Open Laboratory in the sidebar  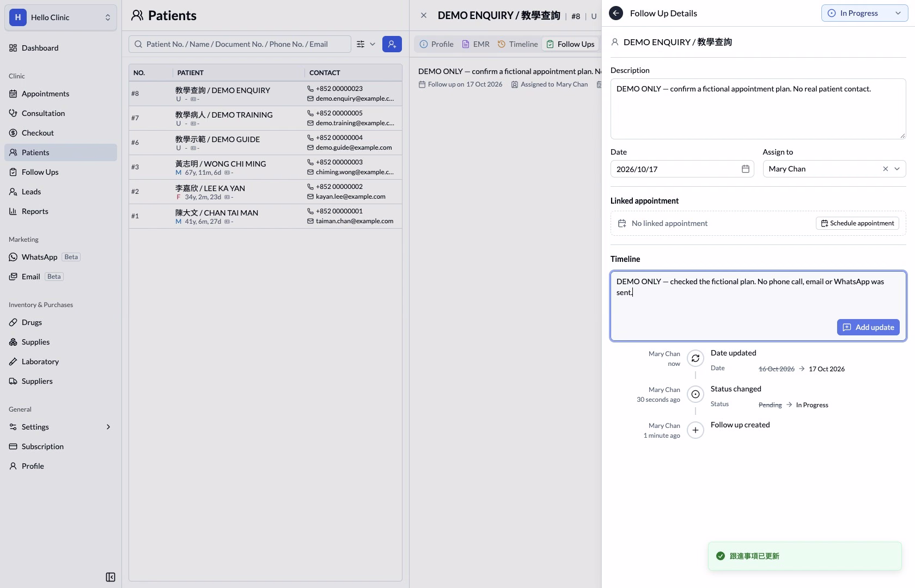[60, 362]
